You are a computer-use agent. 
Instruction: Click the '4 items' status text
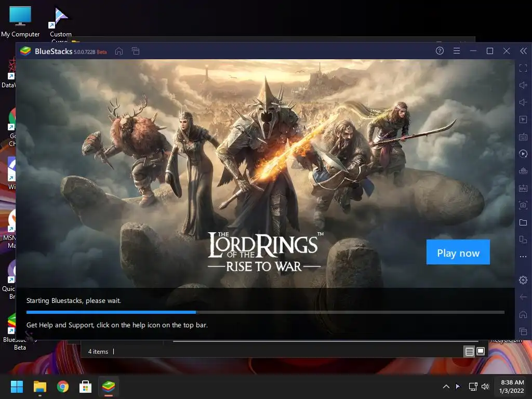point(98,352)
